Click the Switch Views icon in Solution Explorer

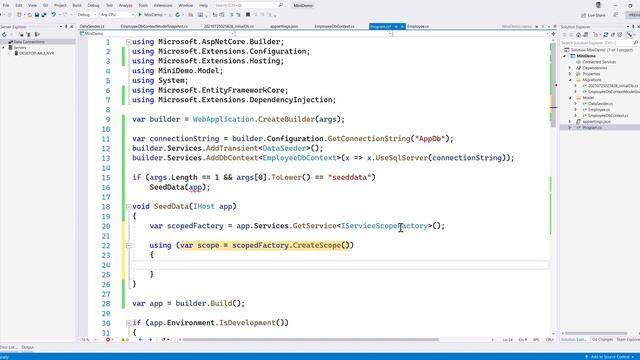(586, 35)
